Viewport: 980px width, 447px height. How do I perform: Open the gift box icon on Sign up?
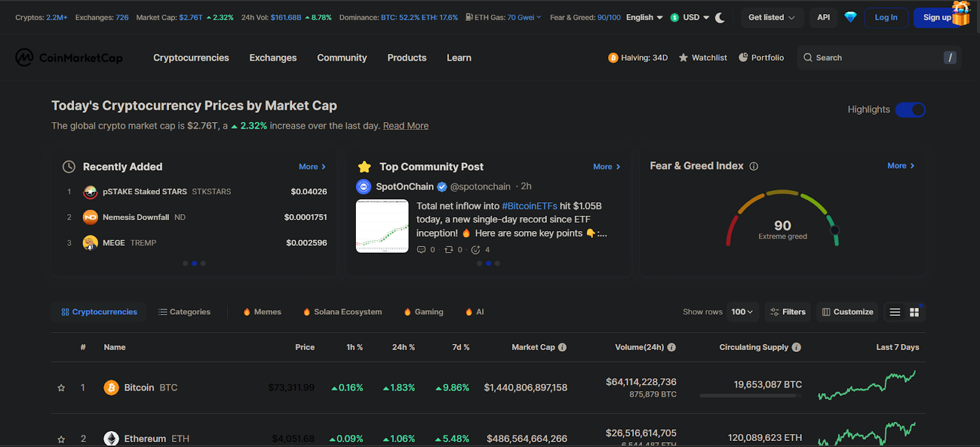(961, 12)
